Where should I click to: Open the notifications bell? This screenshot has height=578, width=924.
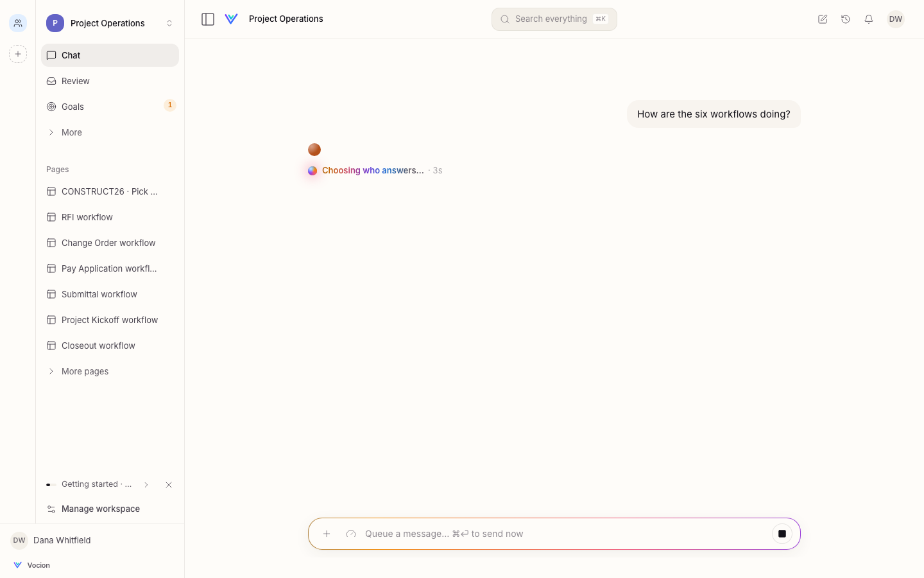coord(869,19)
